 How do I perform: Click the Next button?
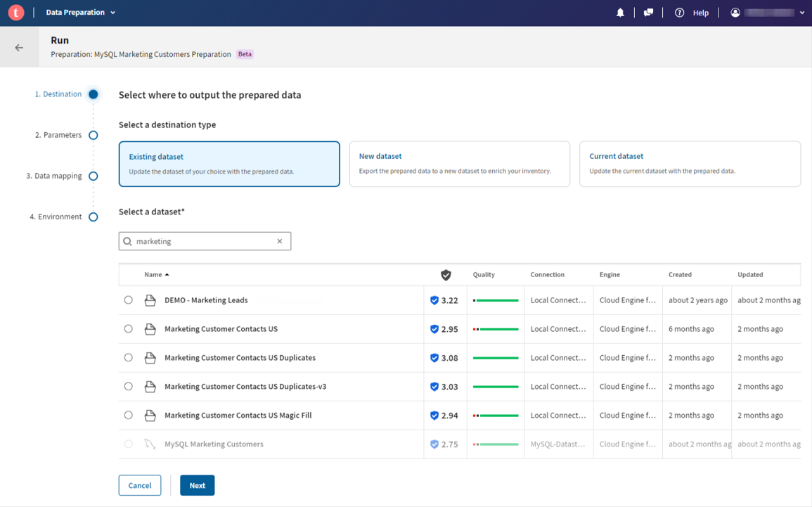pos(197,485)
